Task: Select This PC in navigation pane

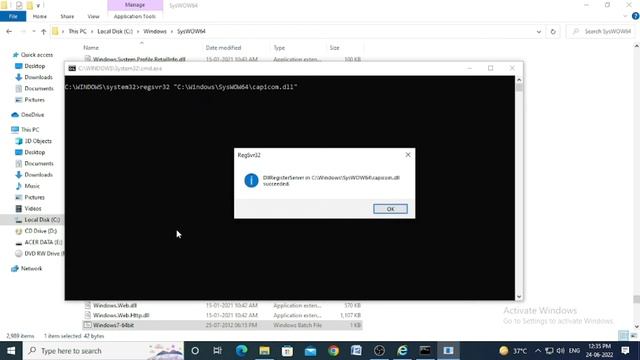Action: coord(30,129)
